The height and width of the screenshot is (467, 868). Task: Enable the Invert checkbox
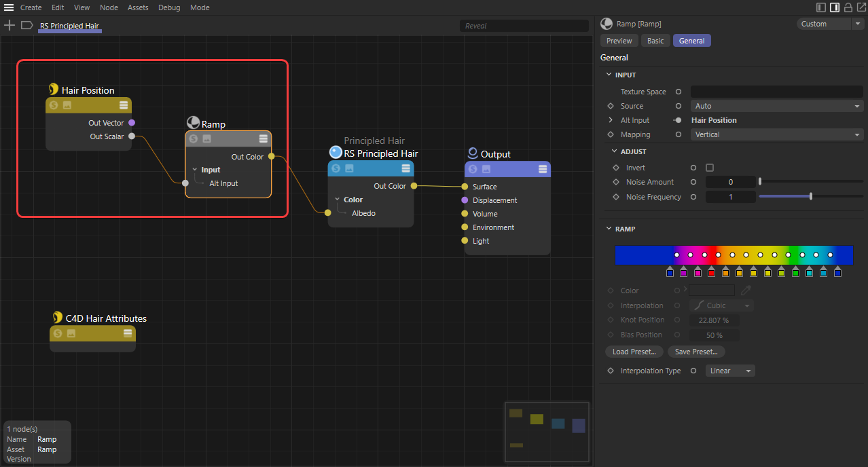click(710, 168)
